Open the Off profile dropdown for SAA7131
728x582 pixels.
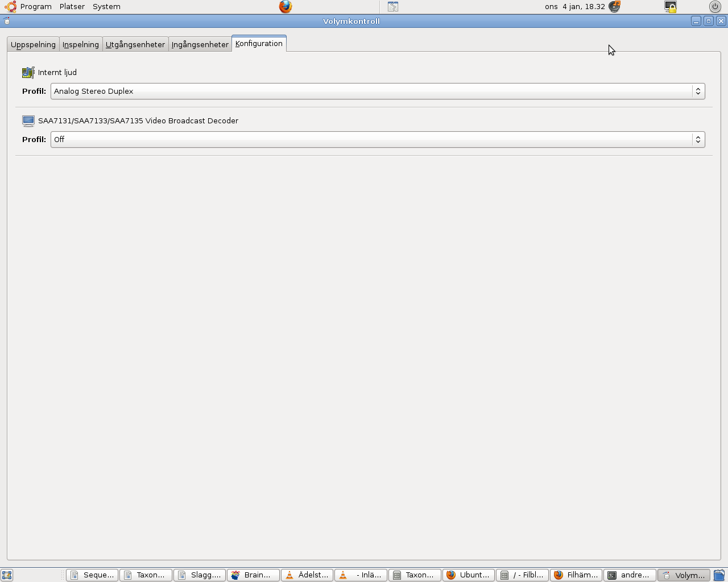[378, 139]
